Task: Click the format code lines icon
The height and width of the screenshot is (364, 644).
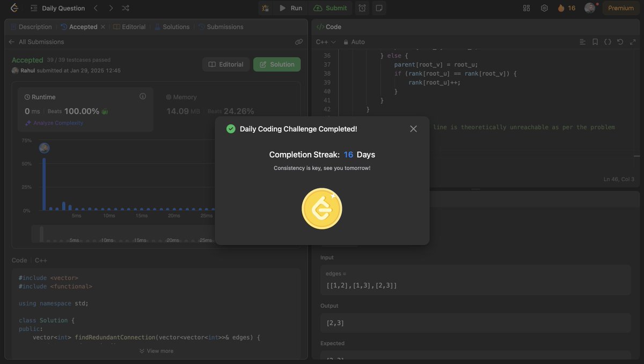Action: coord(583,42)
